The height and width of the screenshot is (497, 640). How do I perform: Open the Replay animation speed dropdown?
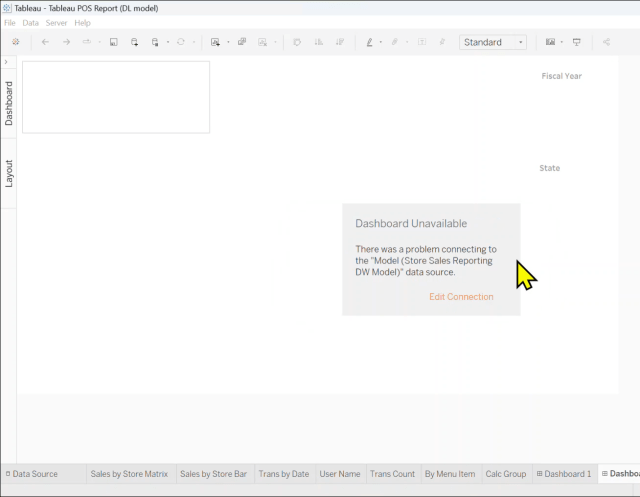[x=99, y=42]
